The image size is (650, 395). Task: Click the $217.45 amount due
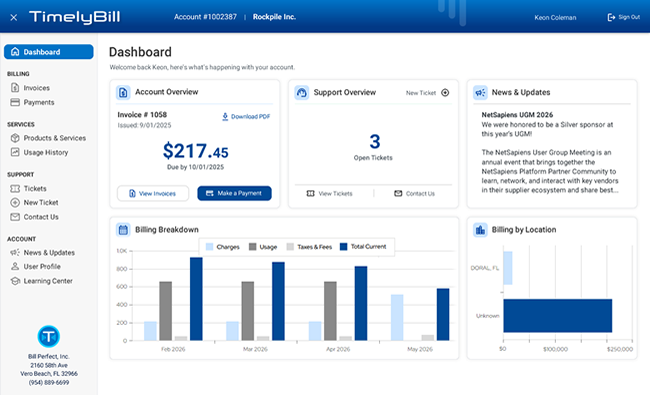coord(195,151)
